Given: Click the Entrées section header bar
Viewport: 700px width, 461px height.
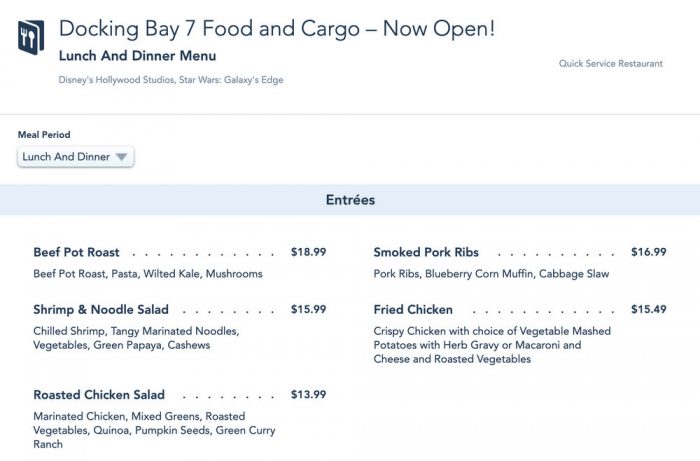Looking at the screenshot, I should pyautogui.click(x=350, y=200).
